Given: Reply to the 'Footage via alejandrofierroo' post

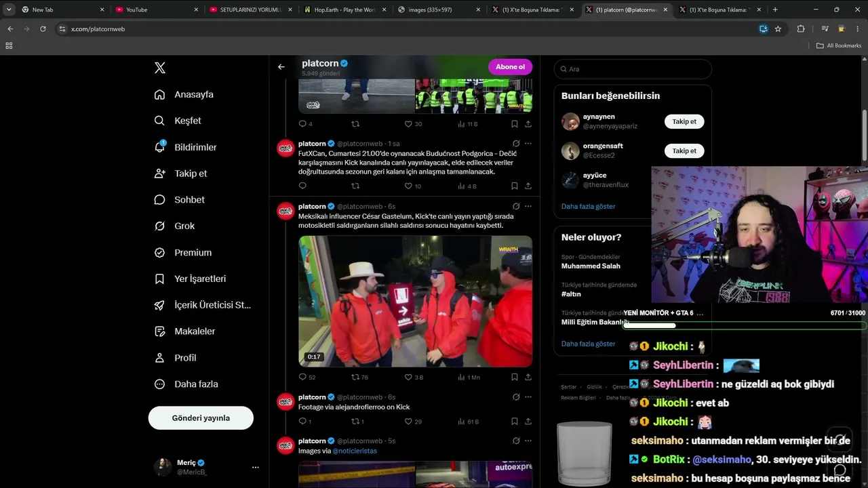Looking at the screenshot, I should [305, 422].
